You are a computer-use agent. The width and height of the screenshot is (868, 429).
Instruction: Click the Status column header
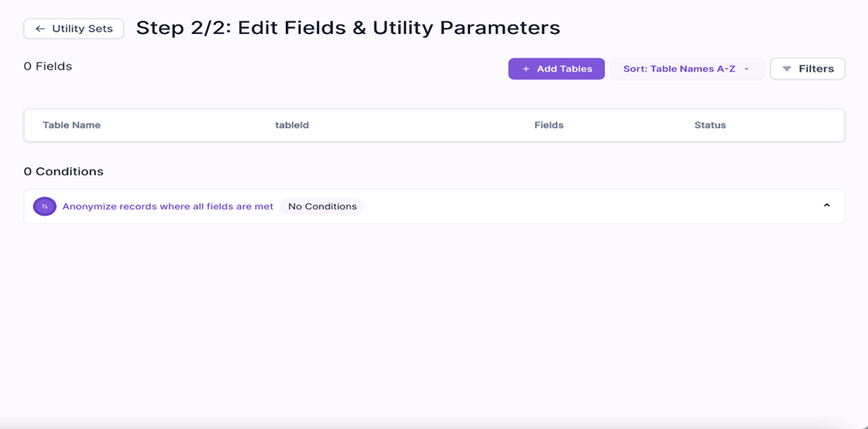point(710,125)
